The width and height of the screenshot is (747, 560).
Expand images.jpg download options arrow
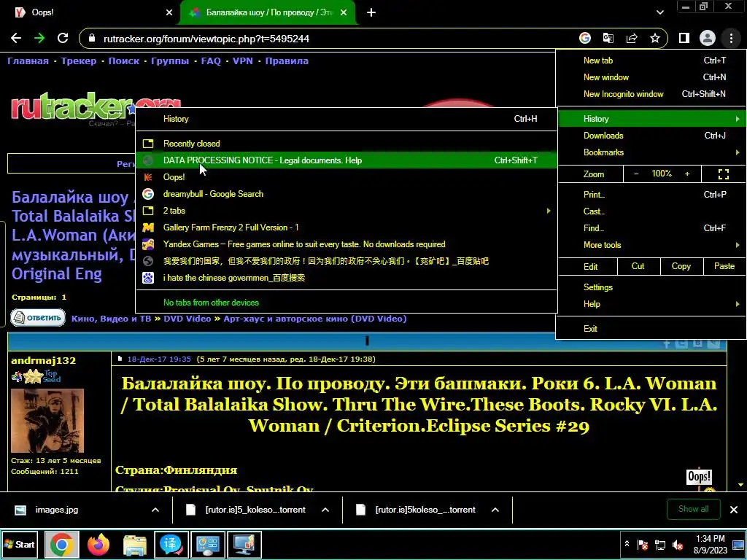coord(155,510)
